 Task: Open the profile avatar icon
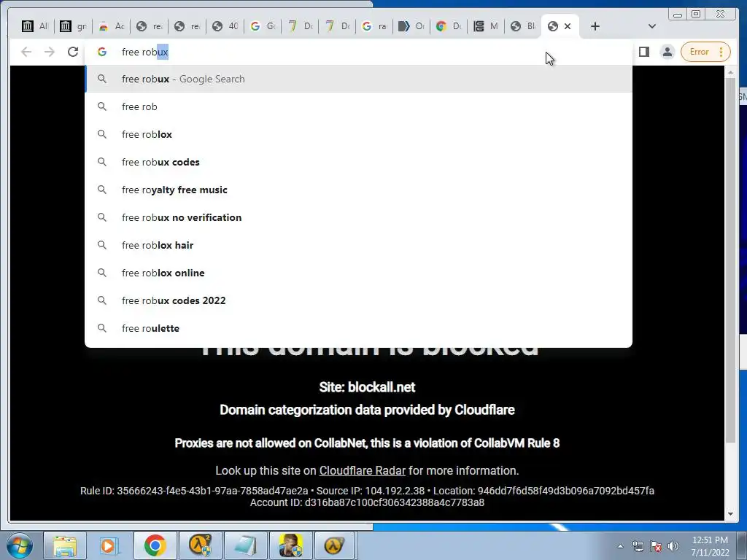click(667, 52)
